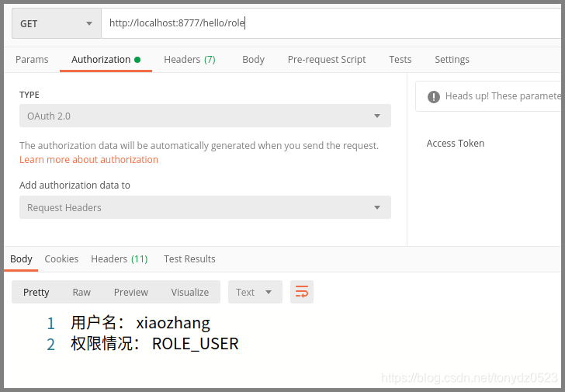Click the Add authorization data to label

pyautogui.click(x=75, y=186)
